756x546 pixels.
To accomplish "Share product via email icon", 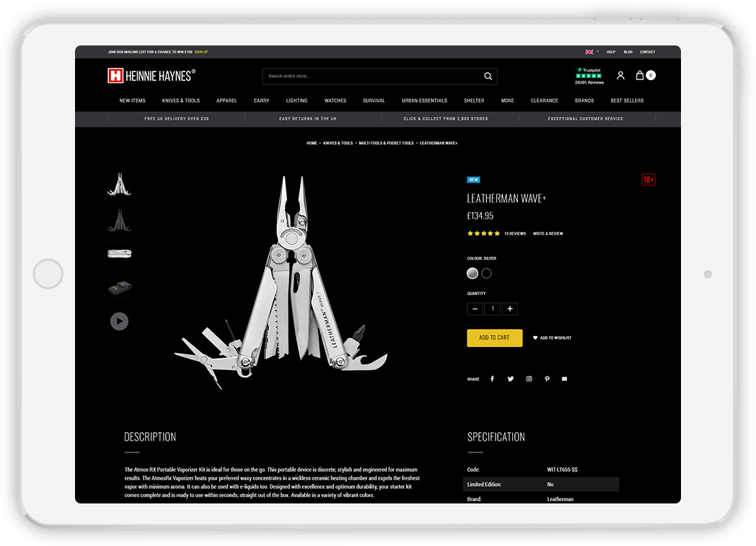I will (565, 379).
